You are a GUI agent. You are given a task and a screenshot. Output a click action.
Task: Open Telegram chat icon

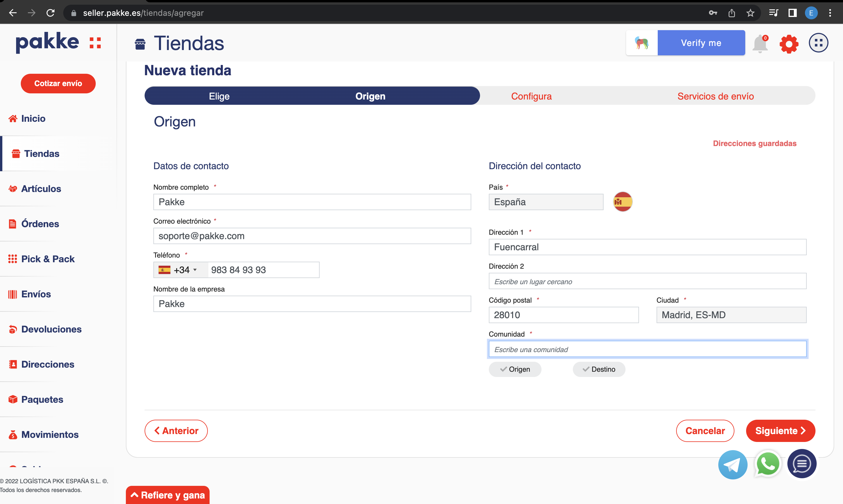point(733,464)
